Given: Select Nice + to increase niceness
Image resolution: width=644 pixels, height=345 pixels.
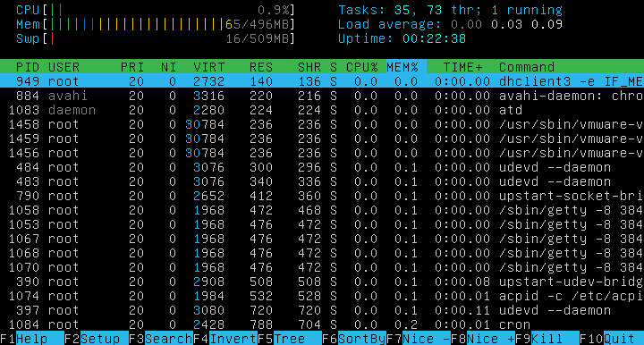Looking at the screenshot, I should point(491,339).
